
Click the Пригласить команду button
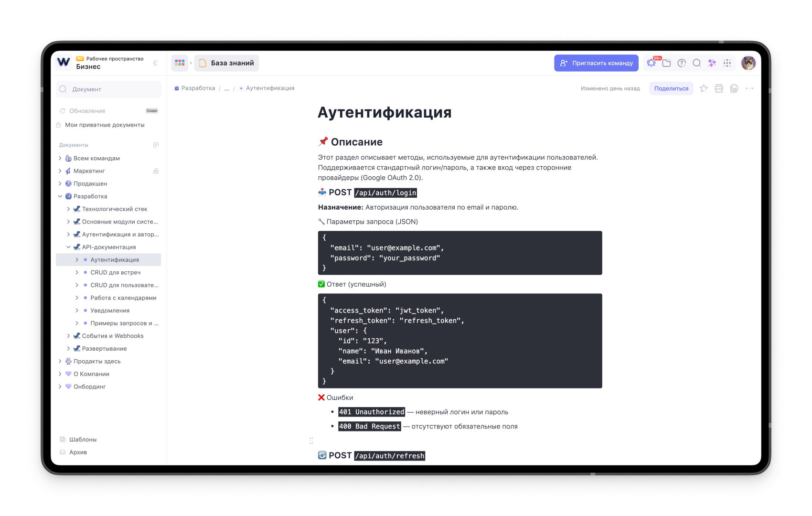(x=596, y=63)
